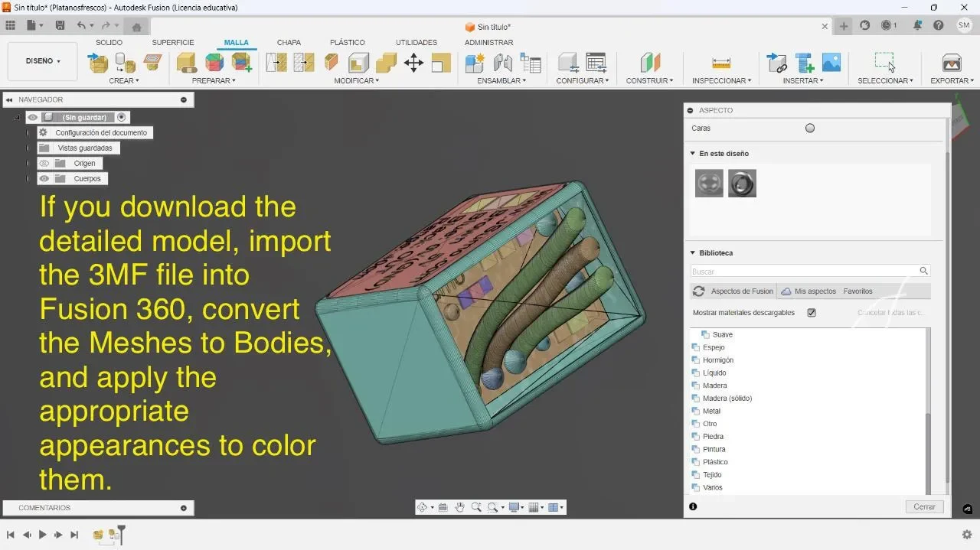Click the New Component icon in ENSAMBLAR
This screenshot has width=980, height=550.
pyautogui.click(x=475, y=63)
